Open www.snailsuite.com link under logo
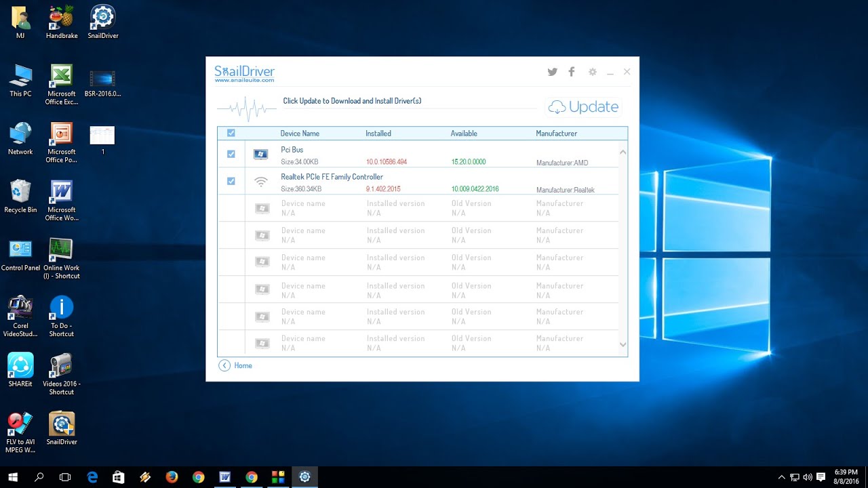Image resolution: width=868 pixels, height=488 pixels. click(244, 80)
